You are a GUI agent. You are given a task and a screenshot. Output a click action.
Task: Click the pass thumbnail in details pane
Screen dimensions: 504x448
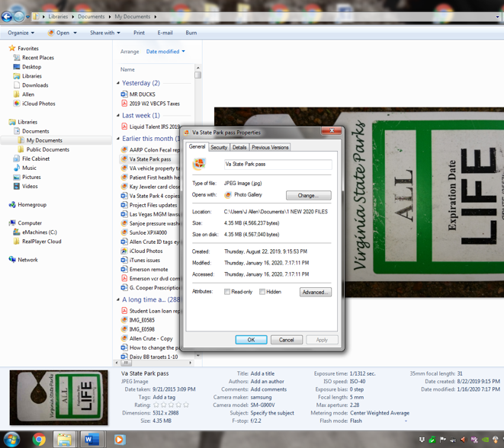click(59, 398)
